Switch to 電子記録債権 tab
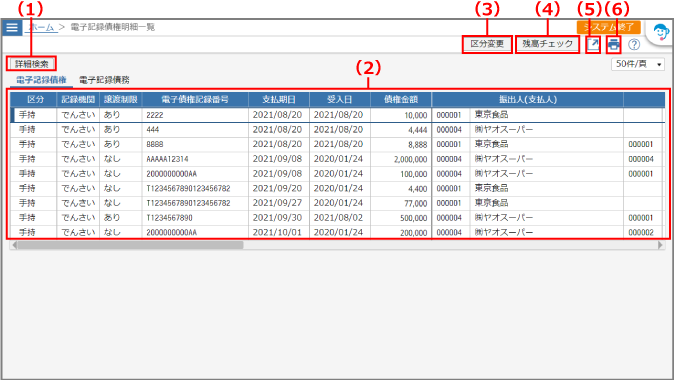 coord(41,80)
